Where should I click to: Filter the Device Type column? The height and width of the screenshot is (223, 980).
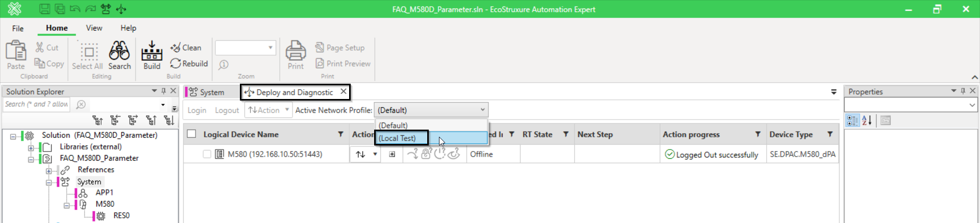point(830,134)
